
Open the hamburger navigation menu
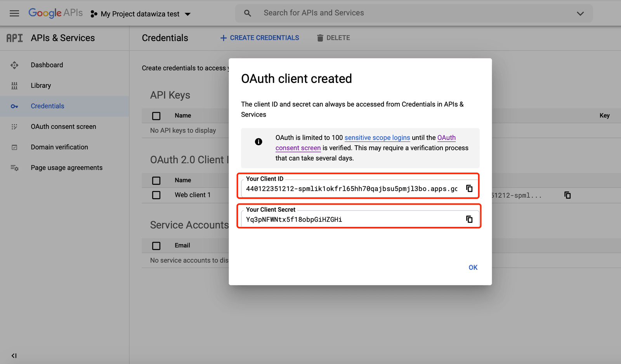[14, 14]
